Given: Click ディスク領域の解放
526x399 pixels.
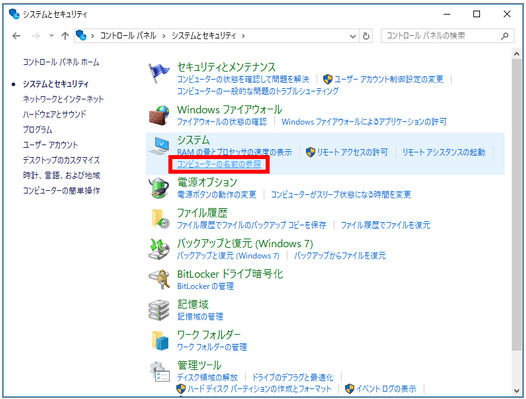Looking at the screenshot, I should tap(207, 378).
